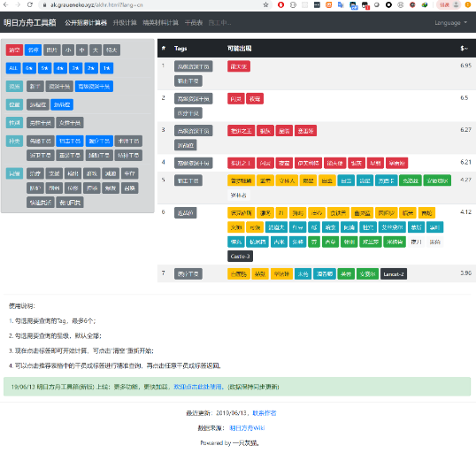Select the 大 size option

(x=96, y=50)
